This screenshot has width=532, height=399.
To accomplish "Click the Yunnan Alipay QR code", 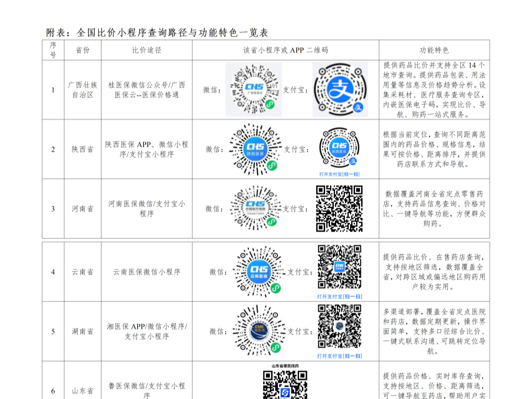I will tap(339, 266).
